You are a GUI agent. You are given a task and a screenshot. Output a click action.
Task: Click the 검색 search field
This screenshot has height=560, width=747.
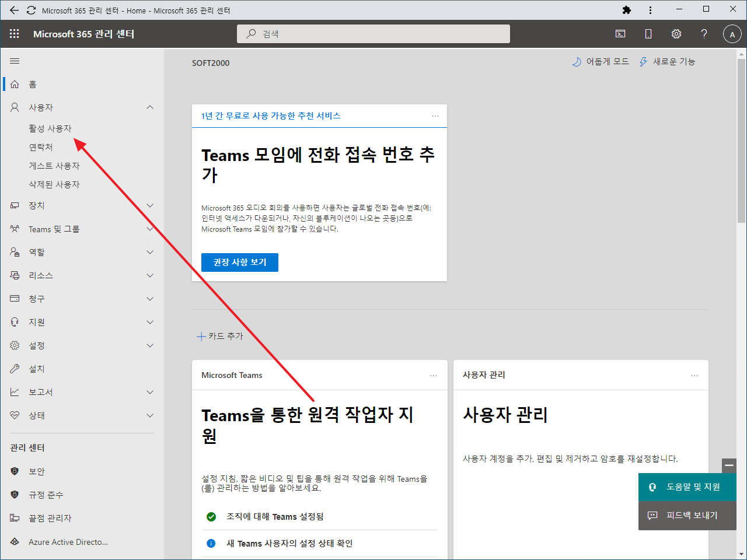click(373, 33)
